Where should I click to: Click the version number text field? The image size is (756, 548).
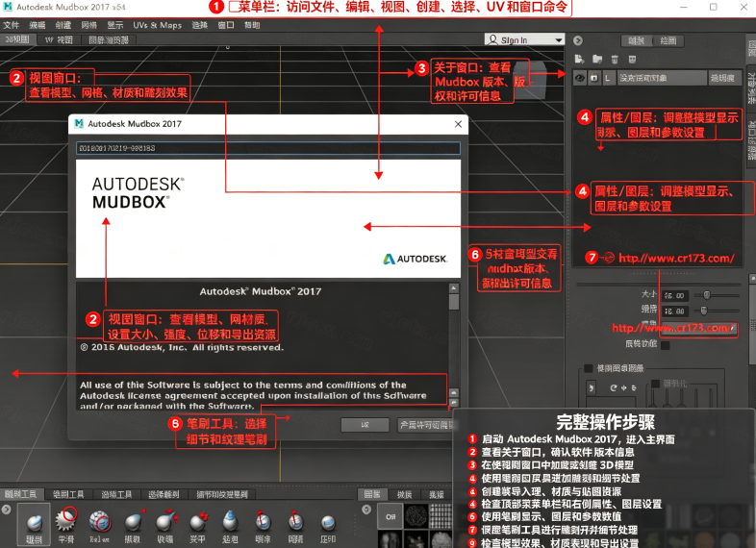click(268, 148)
